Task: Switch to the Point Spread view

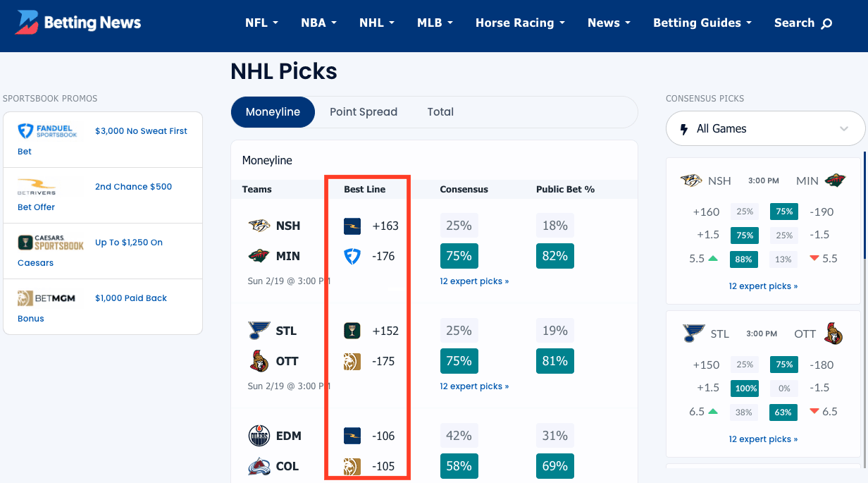Action: pos(364,112)
